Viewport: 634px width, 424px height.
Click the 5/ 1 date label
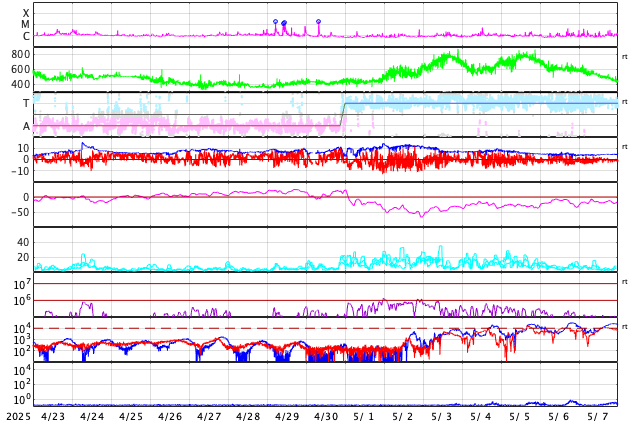364,417
